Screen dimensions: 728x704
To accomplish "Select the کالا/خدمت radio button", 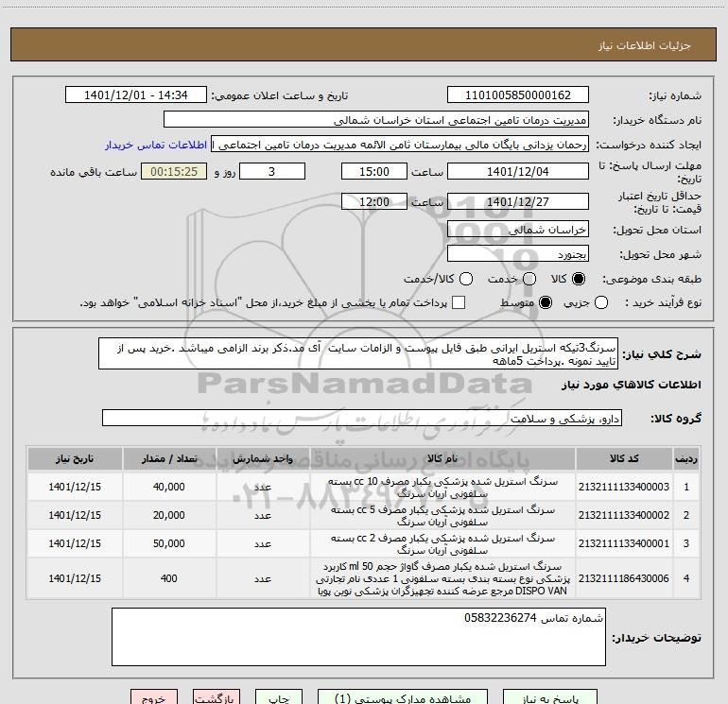I will [466, 279].
